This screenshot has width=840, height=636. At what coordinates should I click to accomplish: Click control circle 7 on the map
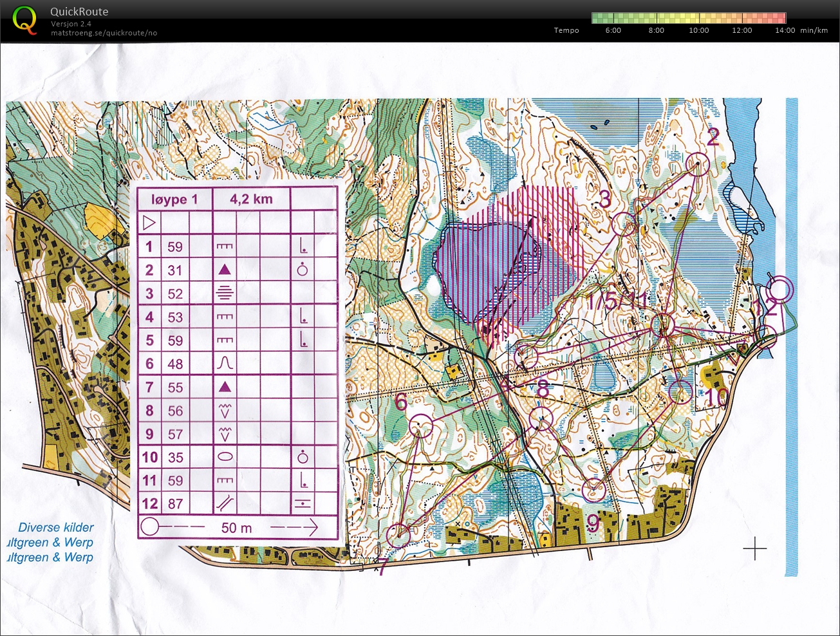[x=399, y=535]
